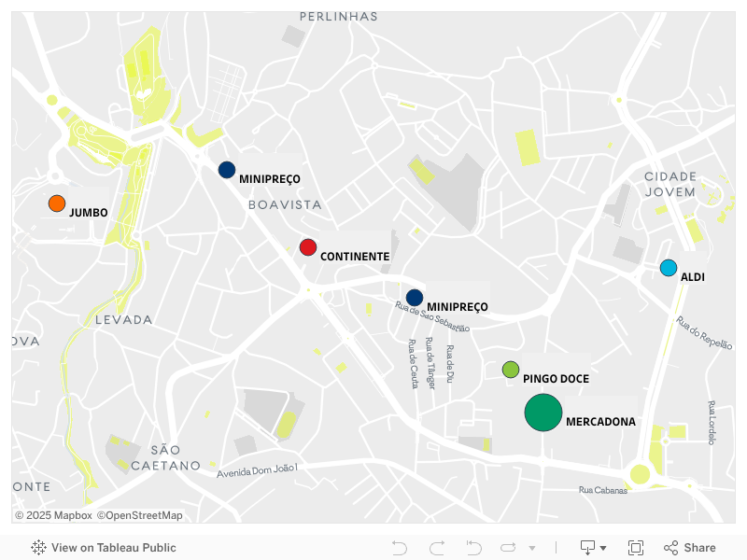Click the Rua de Diu street name

[x=450, y=364]
